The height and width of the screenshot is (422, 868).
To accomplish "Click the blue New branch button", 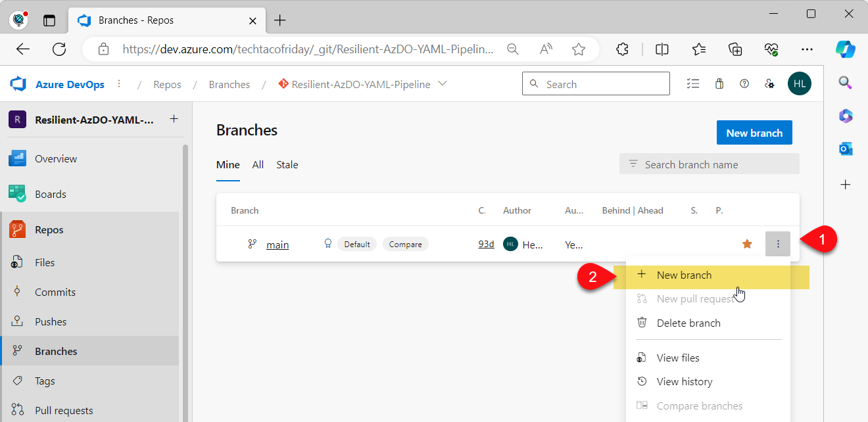I will 754,133.
